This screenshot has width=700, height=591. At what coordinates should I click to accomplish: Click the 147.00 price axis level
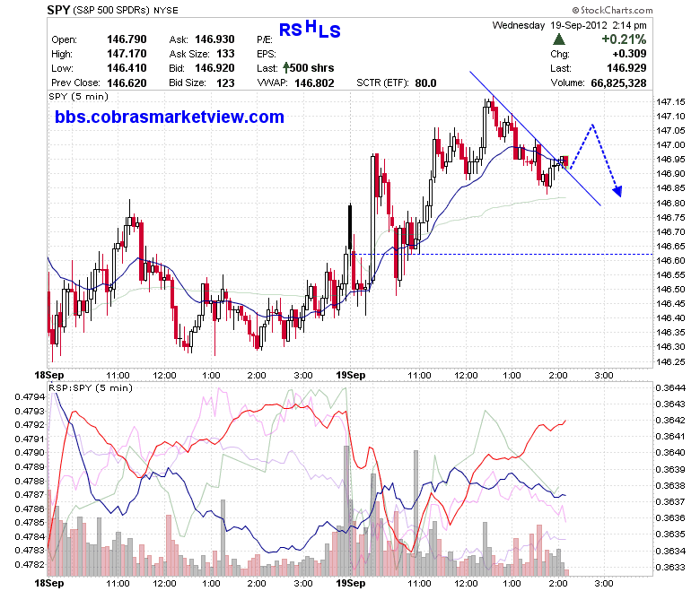(670, 144)
